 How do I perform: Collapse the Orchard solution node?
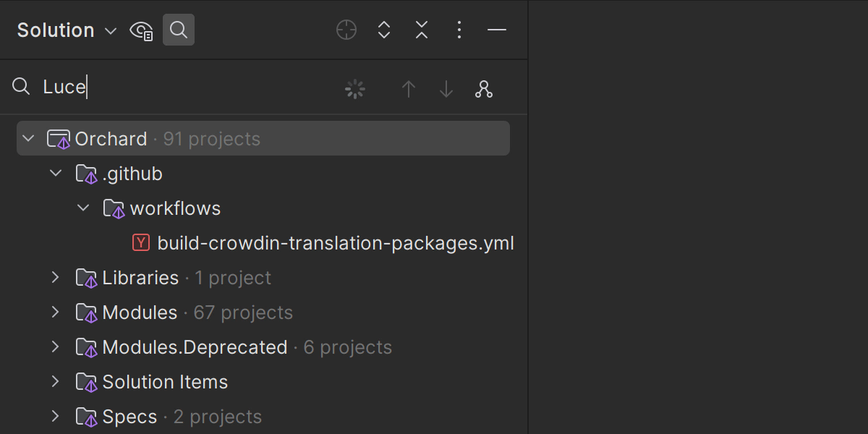(x=28, y=138)
